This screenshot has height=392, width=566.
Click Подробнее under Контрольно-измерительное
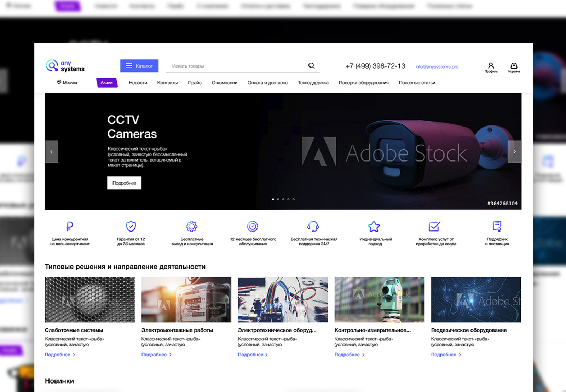350,355
